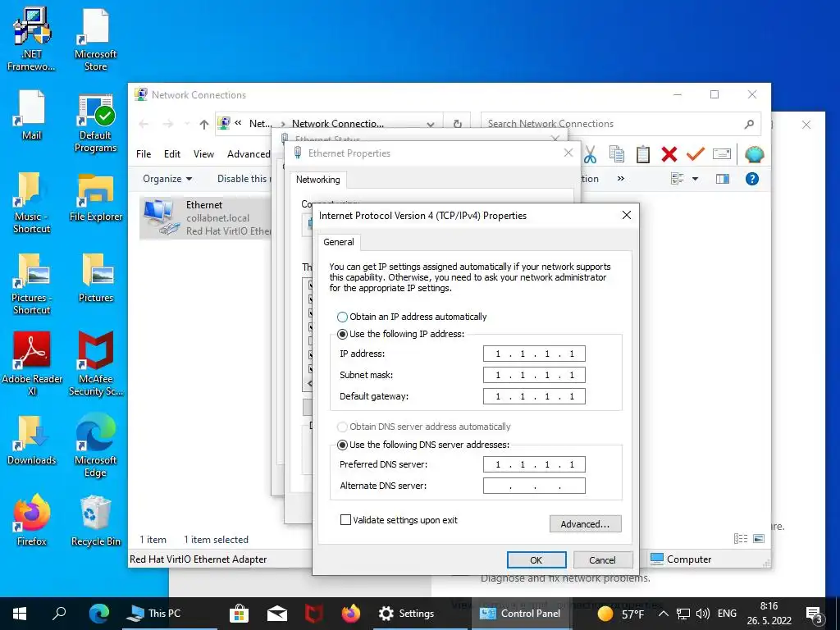
Task: Toggle the preview pane icon
Action: pos(723,179)
